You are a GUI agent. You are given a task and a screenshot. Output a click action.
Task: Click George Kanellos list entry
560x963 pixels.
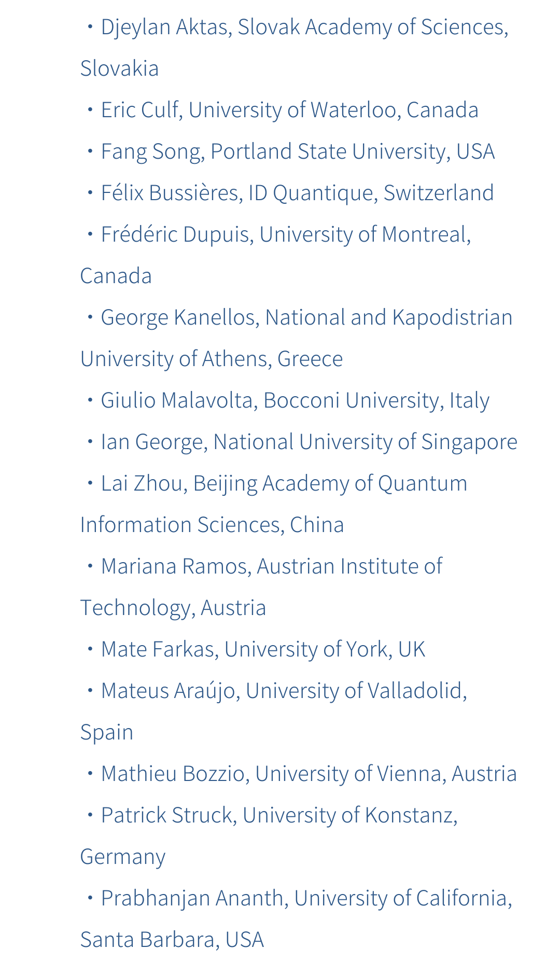(x=297, y=338)
